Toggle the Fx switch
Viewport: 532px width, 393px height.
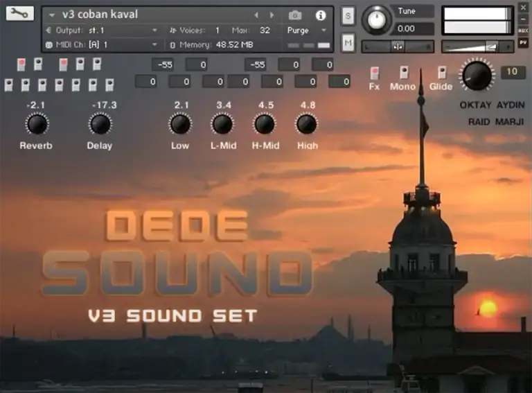(375, 73)
